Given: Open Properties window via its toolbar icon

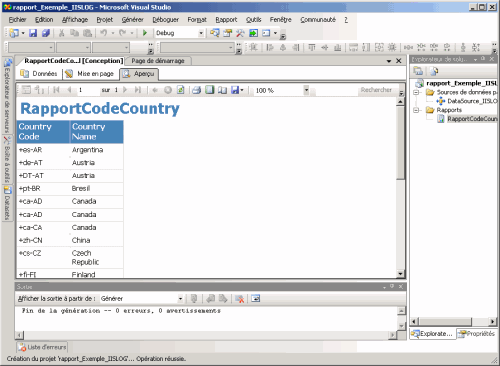Looking at the screenshot, I should [x=228, y=33].
